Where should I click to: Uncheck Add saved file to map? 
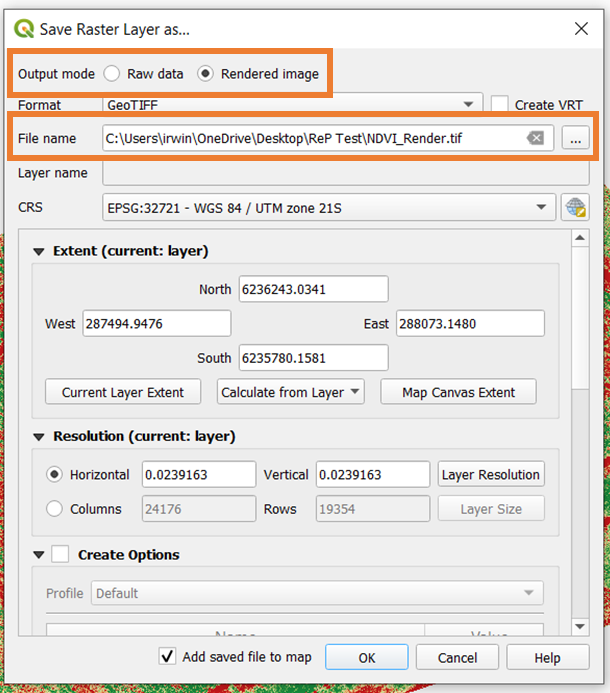tap(168, 657)
